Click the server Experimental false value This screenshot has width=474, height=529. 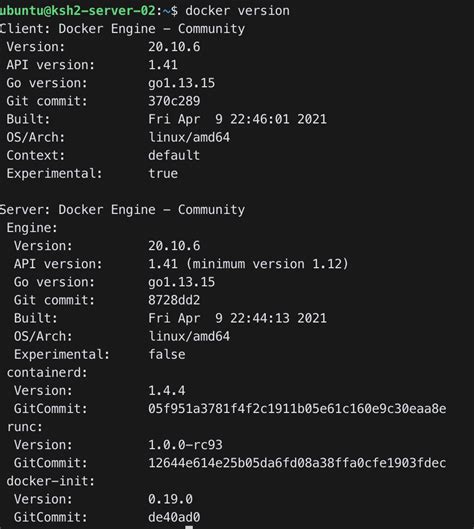click(167, 354)
